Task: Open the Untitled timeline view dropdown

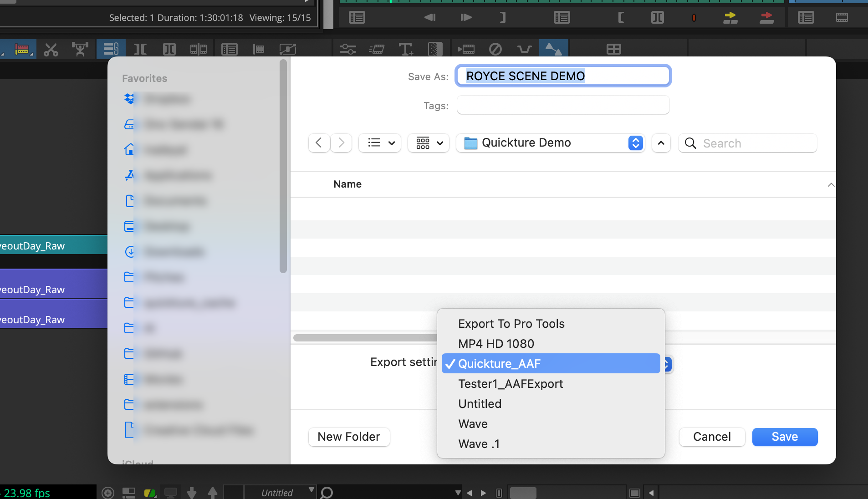Action: pyautogui.click(x=280, y=493)
